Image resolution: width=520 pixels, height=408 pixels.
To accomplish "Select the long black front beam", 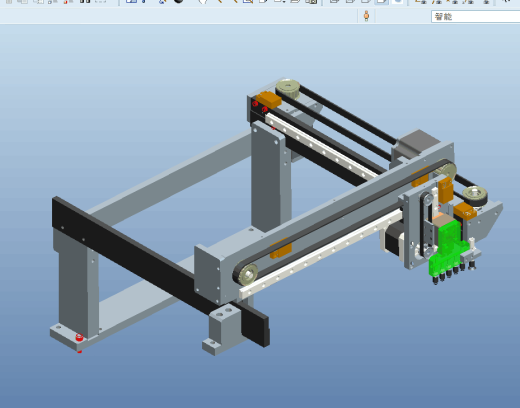I will tap(157, 267).
